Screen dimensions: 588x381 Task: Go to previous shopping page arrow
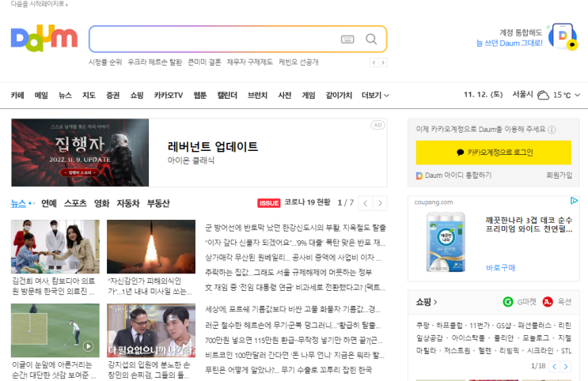(554, 367)
